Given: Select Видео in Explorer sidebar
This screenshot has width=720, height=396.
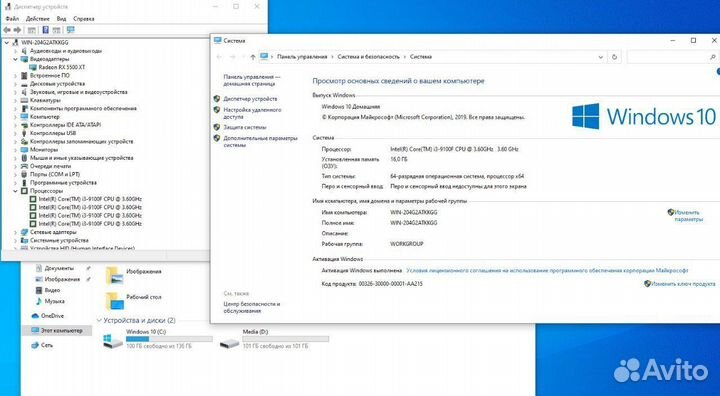Looking at the screenshot, I should (x=52, y=290).
